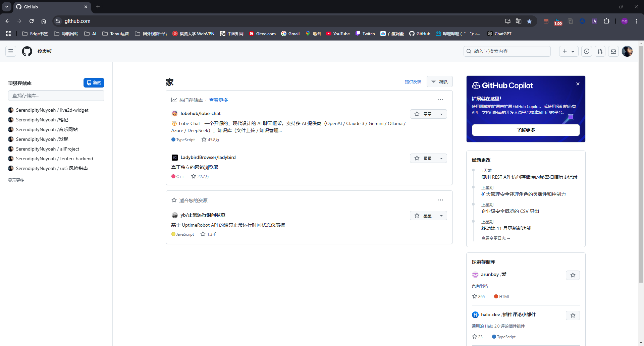Open the create new plus dropdown

tap(569, 51)
